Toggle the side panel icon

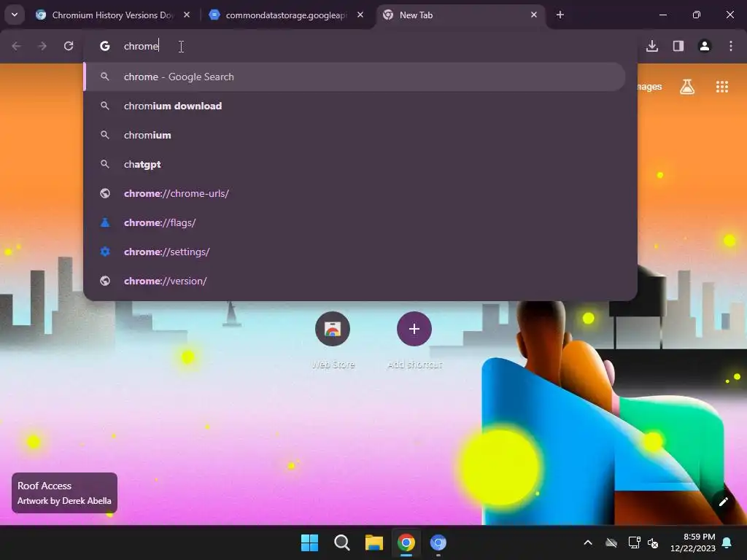coord(678,46)
